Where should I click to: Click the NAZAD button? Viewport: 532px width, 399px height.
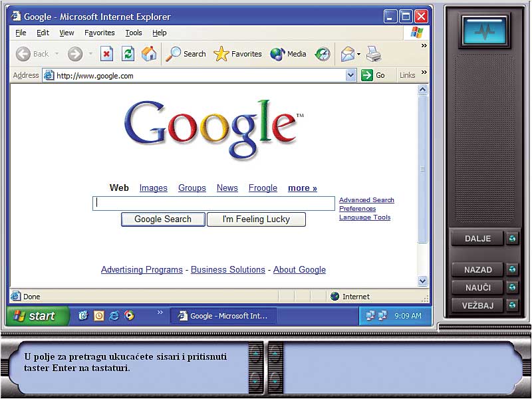477,270
